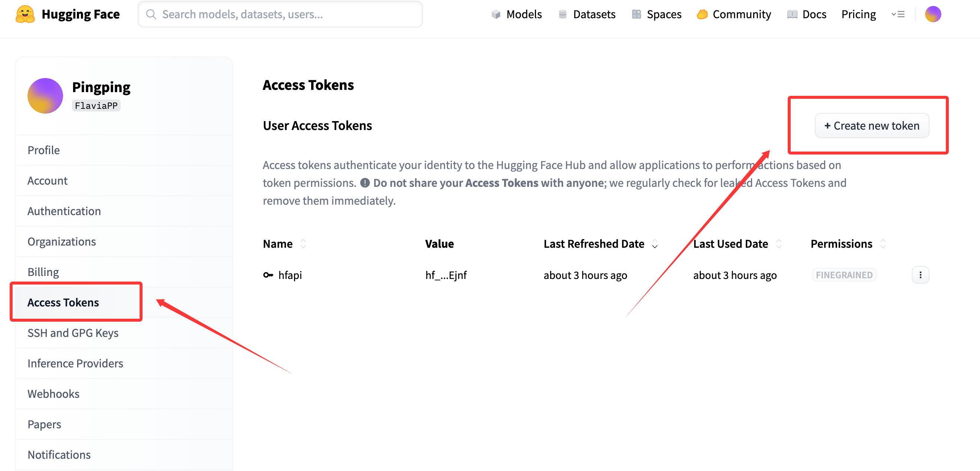This screenshot has height=471, width=980.
Task: Click the Hugging Face emoji logo
Action: [25, 14]
